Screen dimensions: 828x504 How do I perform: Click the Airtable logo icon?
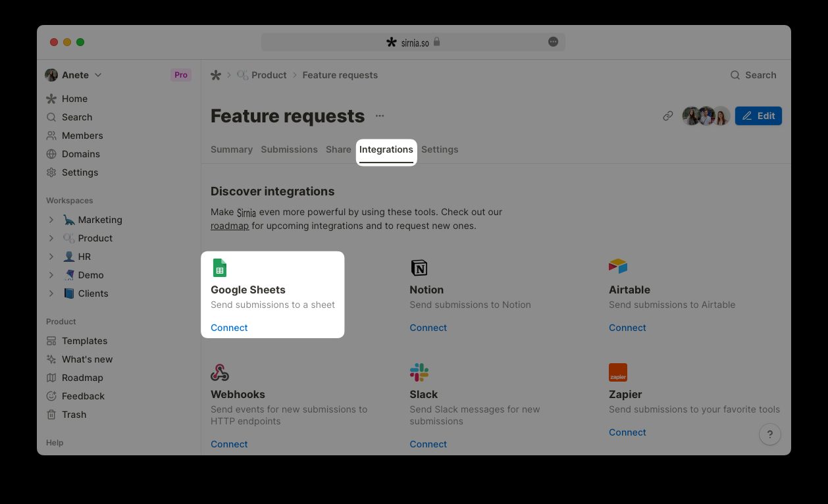618,266
